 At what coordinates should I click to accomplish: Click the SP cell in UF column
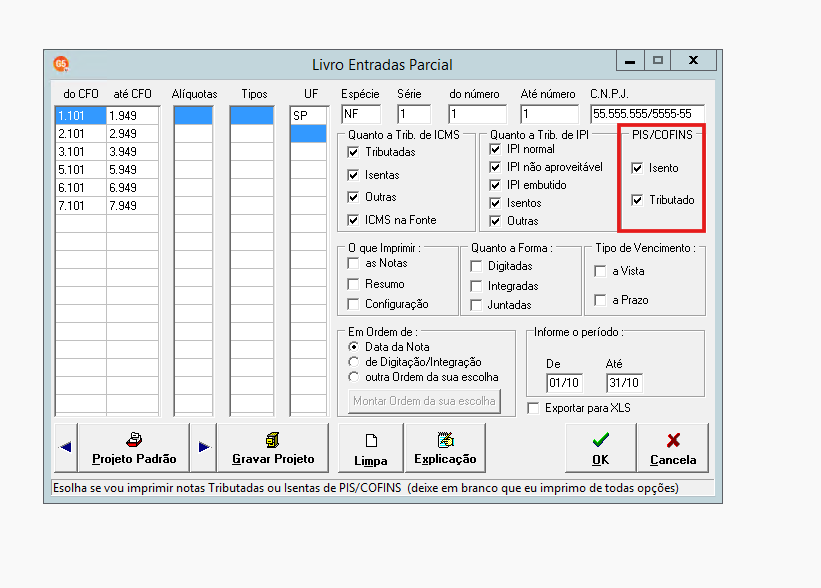point(309,116)
